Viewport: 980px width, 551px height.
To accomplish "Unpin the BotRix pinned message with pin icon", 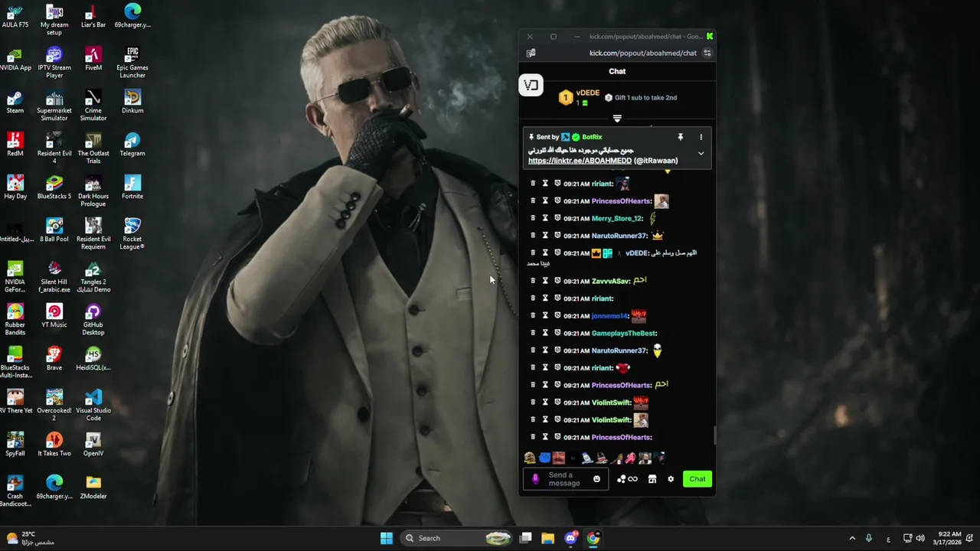I will click(680, 137).
